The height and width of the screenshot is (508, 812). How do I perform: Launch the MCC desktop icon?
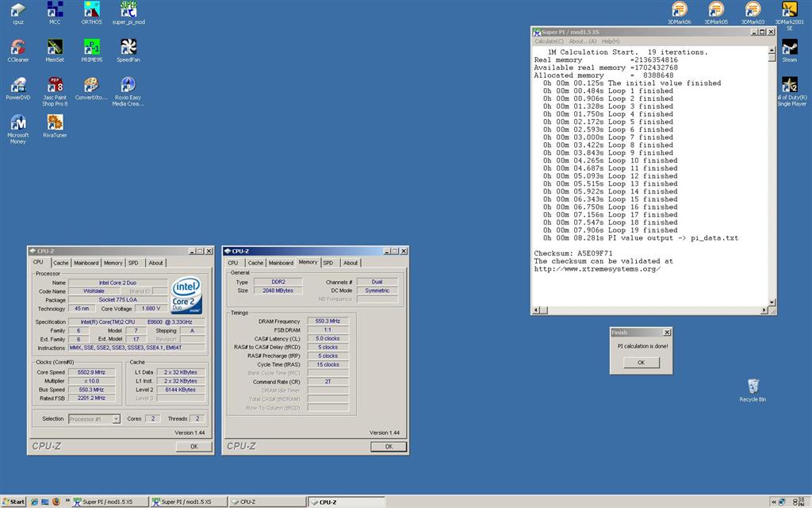[55, 13]
